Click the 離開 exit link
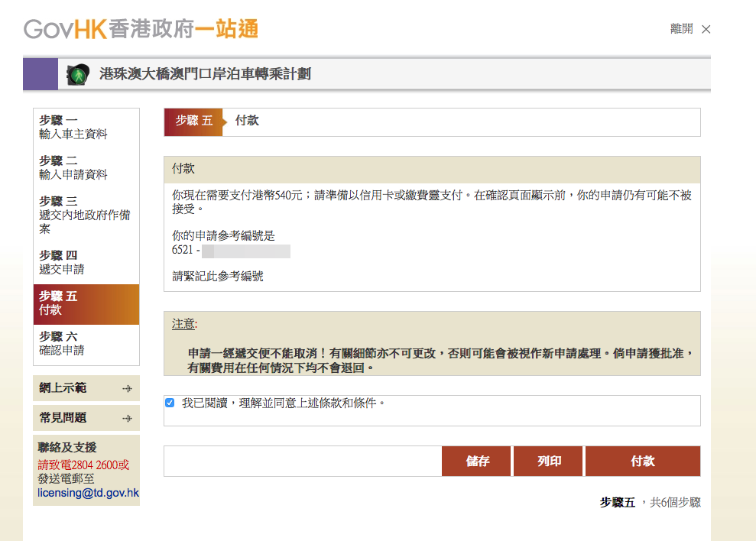This screenshot has width=756, height=541. (x=681, y=29)
